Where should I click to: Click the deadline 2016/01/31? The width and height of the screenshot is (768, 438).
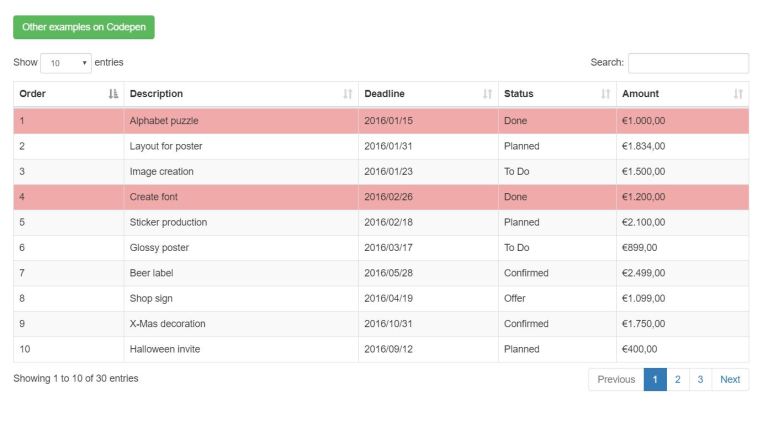pos(388,146)
